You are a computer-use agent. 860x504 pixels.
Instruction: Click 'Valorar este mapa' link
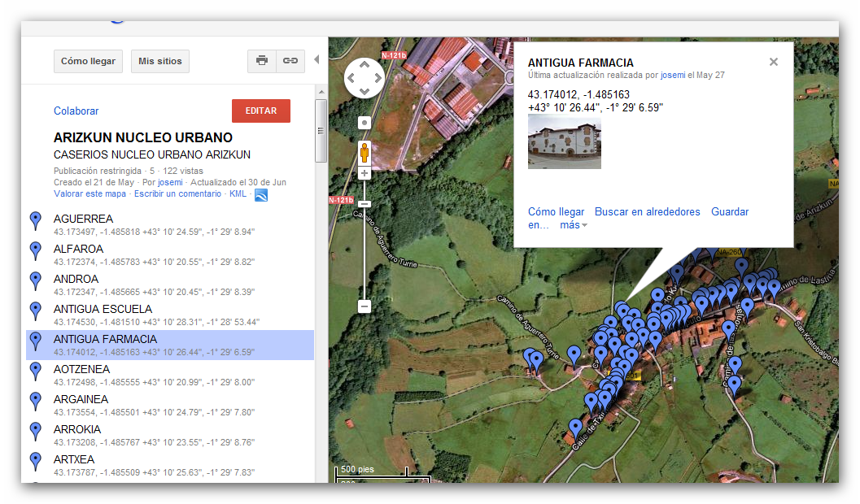click(x=90, y=194)
